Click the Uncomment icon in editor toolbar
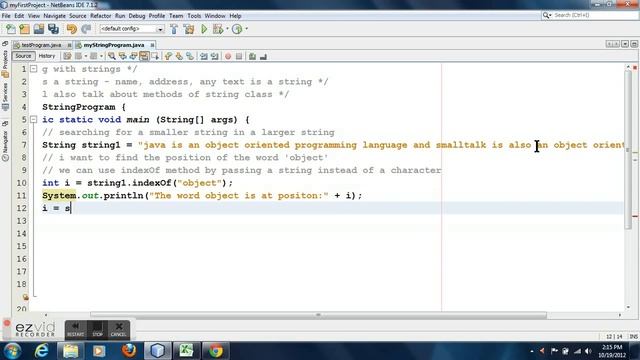The height and width of the screenshot is (360, 640). click(263, 56)
